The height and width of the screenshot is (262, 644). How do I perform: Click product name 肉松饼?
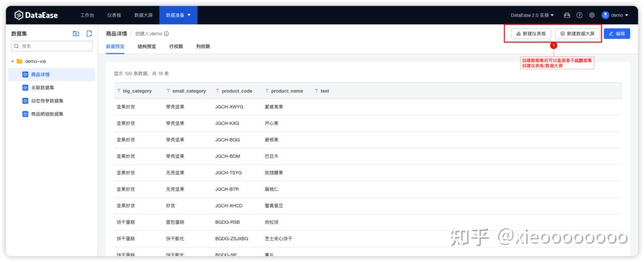coord(272,222)
